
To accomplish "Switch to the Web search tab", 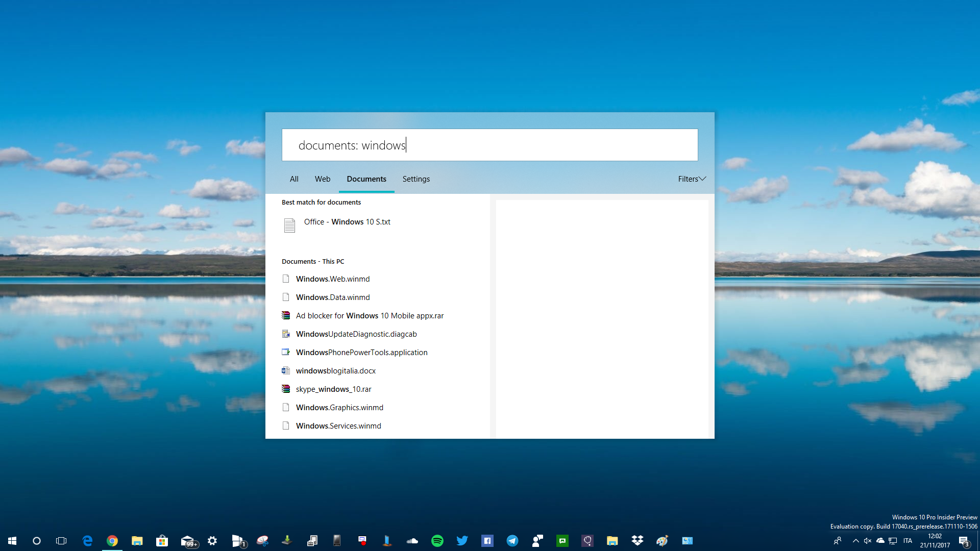I will (323, 179).
